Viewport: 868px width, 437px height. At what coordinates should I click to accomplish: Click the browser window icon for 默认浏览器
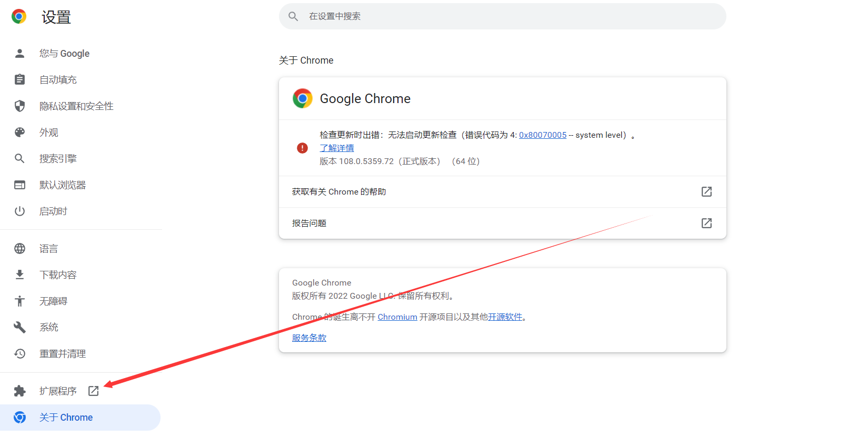tap(19, 185)
